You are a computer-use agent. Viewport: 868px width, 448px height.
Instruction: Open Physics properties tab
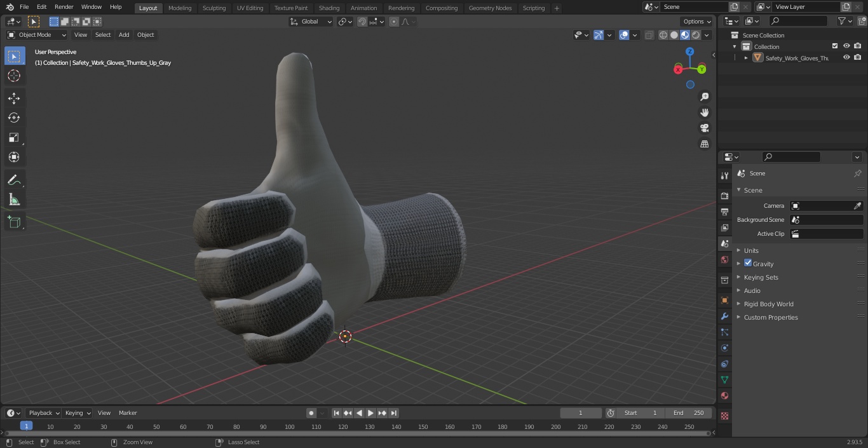(724, 348)
